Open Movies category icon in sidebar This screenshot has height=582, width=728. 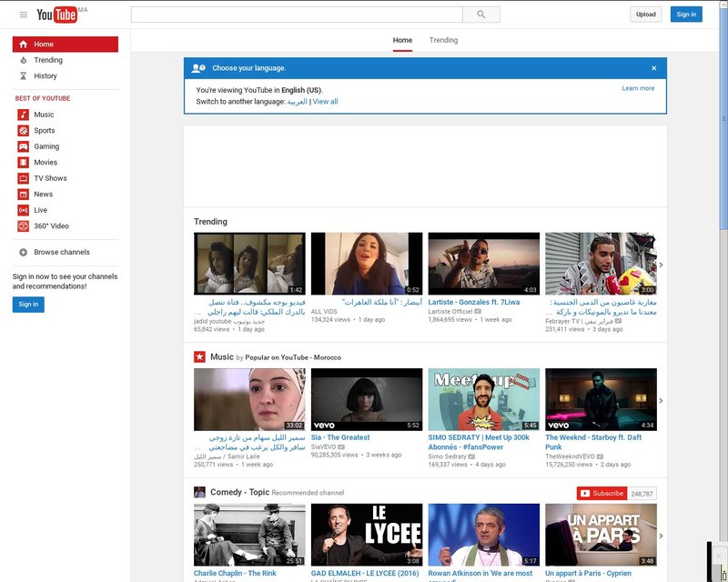pos(24,163)
